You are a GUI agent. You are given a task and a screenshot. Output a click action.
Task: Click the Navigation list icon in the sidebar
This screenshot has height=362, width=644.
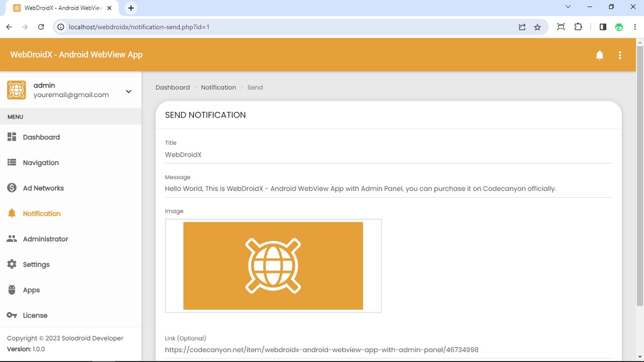(x=12, y=162)
